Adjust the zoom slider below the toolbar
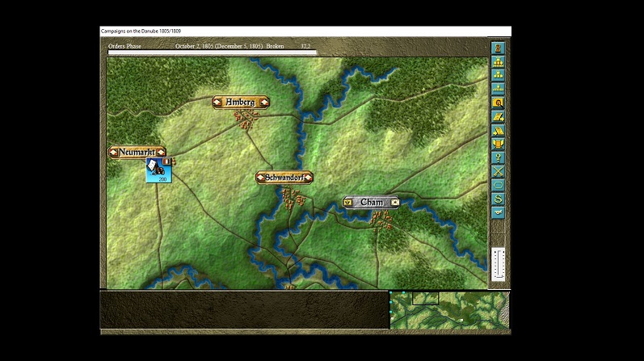This screenshot has height=361, width=644. click(x=499, y=264)
